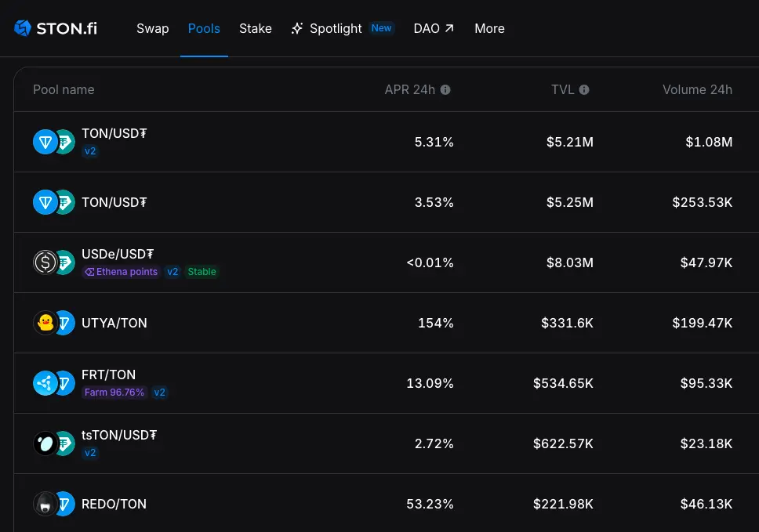Sort by Pool name column header
This screenshot has width=759, height=532.
(x=64, y=90)
